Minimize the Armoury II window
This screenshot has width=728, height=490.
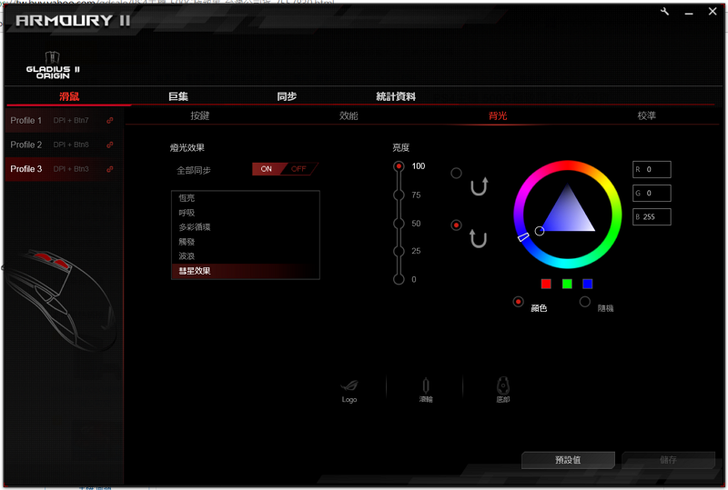tap(689, 13)
